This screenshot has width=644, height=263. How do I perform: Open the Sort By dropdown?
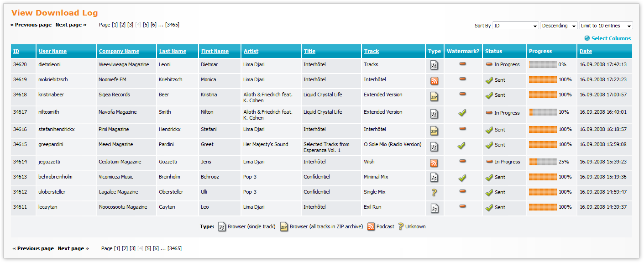click(515, 26)
